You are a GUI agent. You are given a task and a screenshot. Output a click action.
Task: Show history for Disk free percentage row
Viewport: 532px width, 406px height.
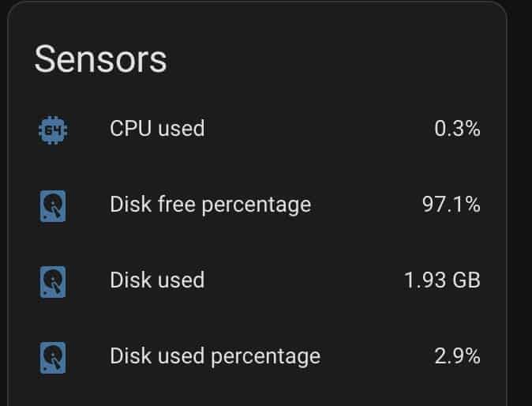click(257, 205)
